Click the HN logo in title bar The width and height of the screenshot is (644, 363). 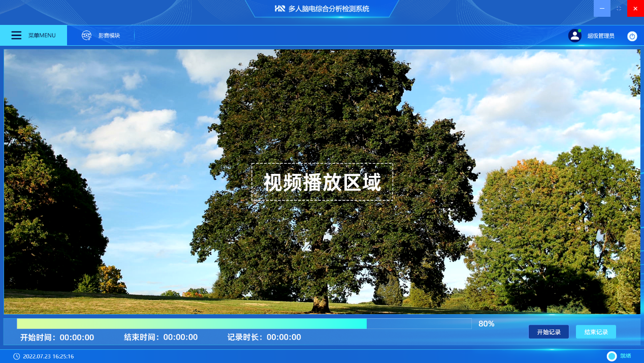[280, 9]
